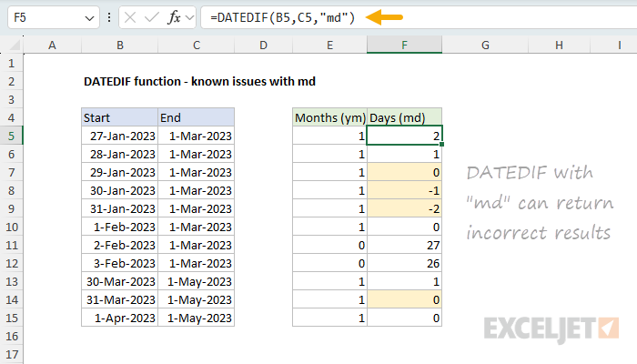Select the 'Start' header cell
The image size is (637, 364).
(119, 117)
